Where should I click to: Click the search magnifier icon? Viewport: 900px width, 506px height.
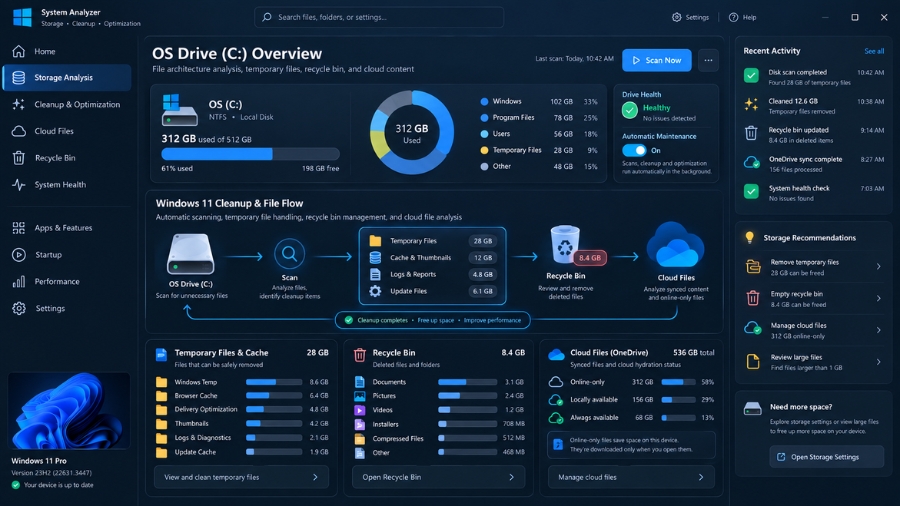pyautogui.click(x=267, y=17)
